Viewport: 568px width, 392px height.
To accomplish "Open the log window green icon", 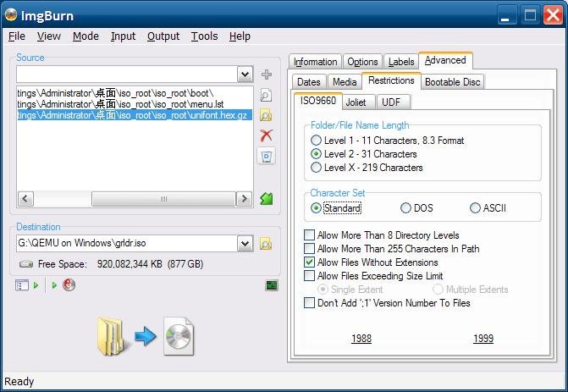I will tap(272, 285).
